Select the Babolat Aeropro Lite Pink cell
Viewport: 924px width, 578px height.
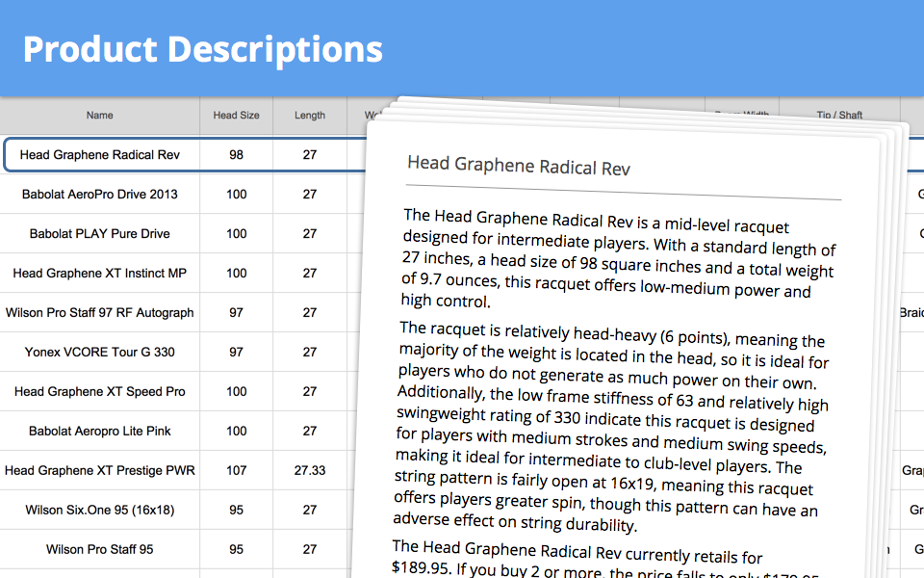(x=99, y=432)
